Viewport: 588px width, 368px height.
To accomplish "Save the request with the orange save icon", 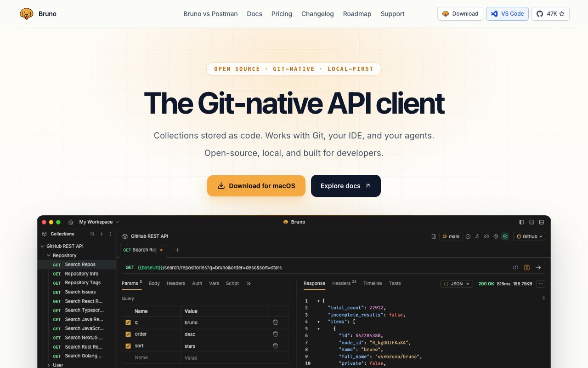I will click(527, 268).
